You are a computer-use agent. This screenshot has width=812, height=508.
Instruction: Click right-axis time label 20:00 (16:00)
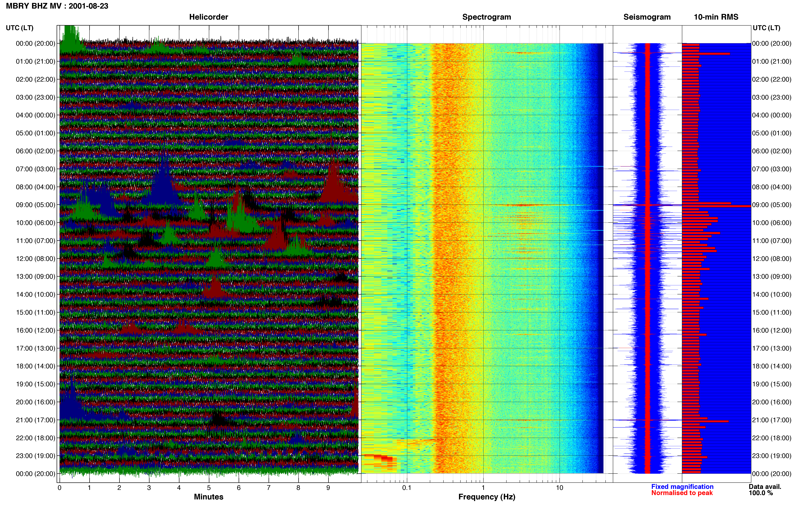pyautogui.click(x=772, y=402)
